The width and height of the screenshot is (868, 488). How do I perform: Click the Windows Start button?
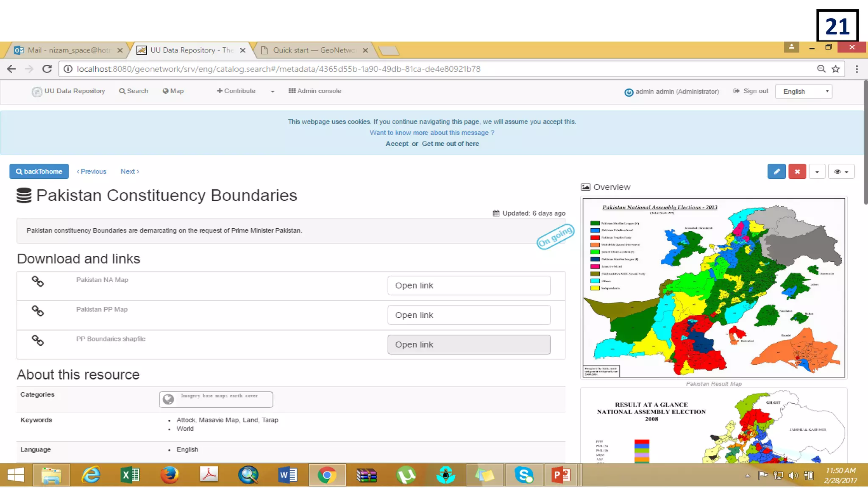(16, 475)
